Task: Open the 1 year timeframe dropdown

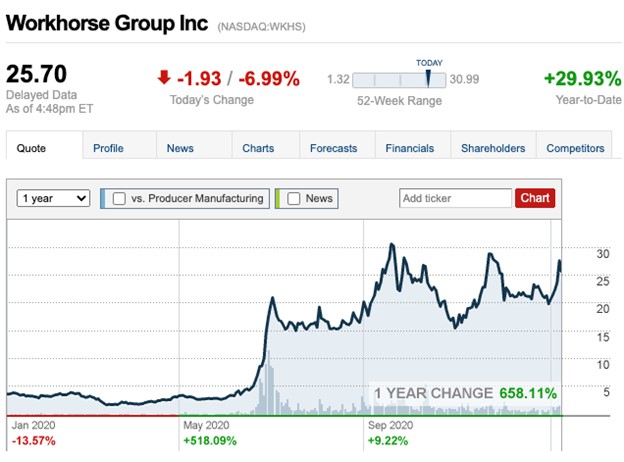Action: coord(54,198)
